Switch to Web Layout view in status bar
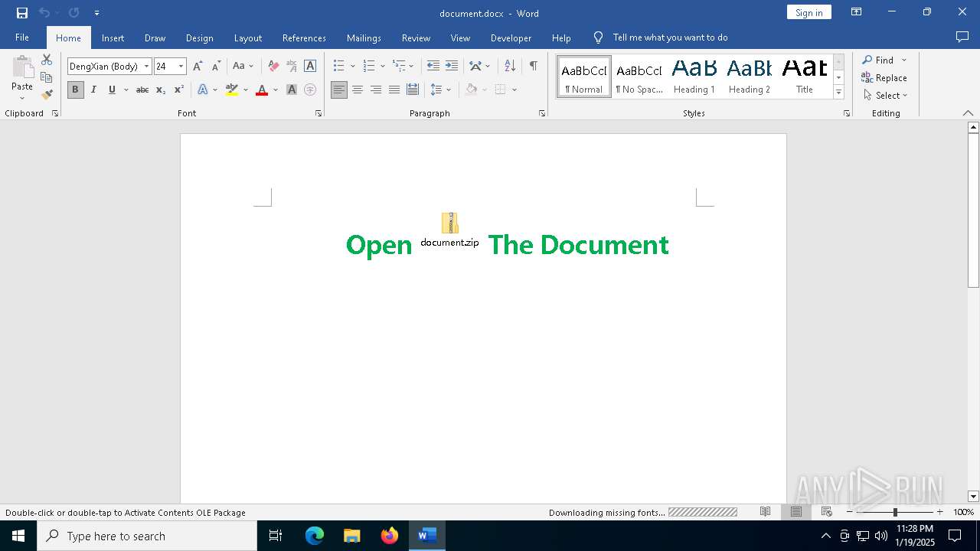The image size is (980, 551). (x=827, y=512)
